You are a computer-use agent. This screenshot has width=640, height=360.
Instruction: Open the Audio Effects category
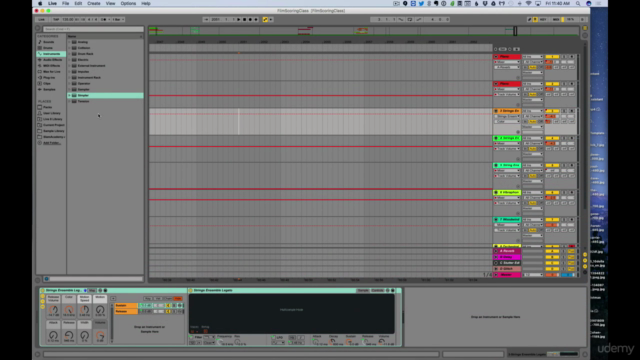click(53, 60)
